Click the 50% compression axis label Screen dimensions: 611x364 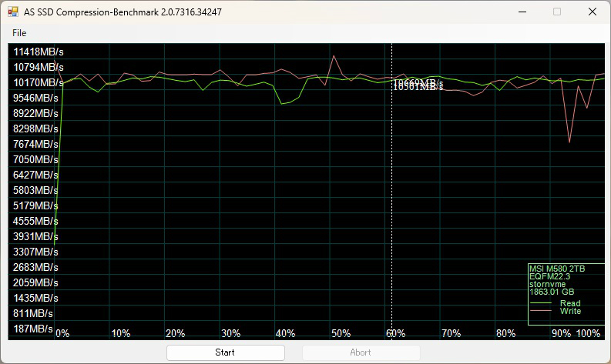(x=341, y=333)
